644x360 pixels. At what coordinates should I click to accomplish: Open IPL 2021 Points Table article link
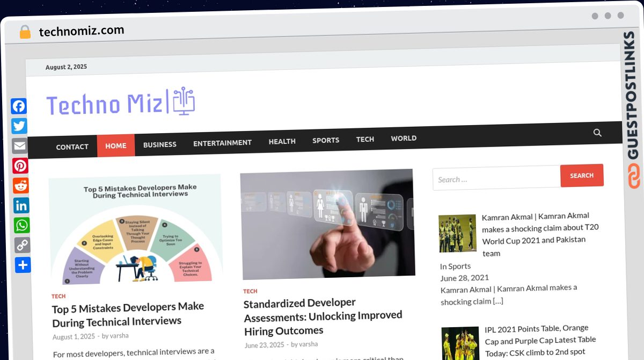tap(540, 340)
